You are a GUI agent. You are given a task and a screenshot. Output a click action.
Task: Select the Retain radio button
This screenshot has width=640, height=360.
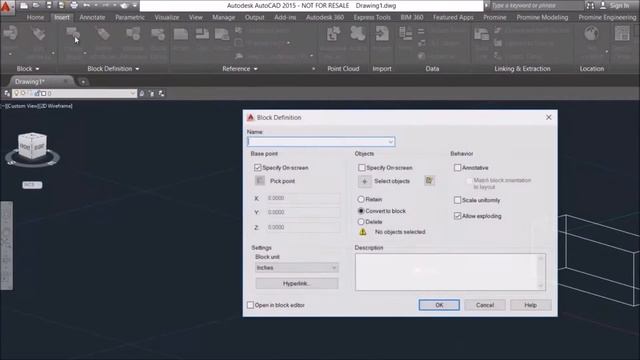click(361, 200)
